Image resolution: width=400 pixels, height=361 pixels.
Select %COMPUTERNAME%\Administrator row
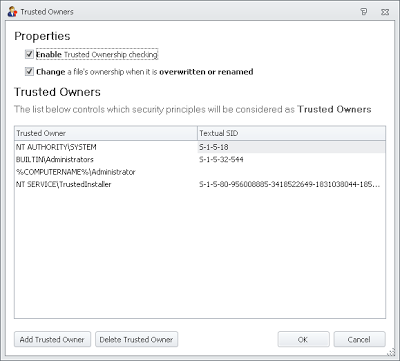point(200,172)
